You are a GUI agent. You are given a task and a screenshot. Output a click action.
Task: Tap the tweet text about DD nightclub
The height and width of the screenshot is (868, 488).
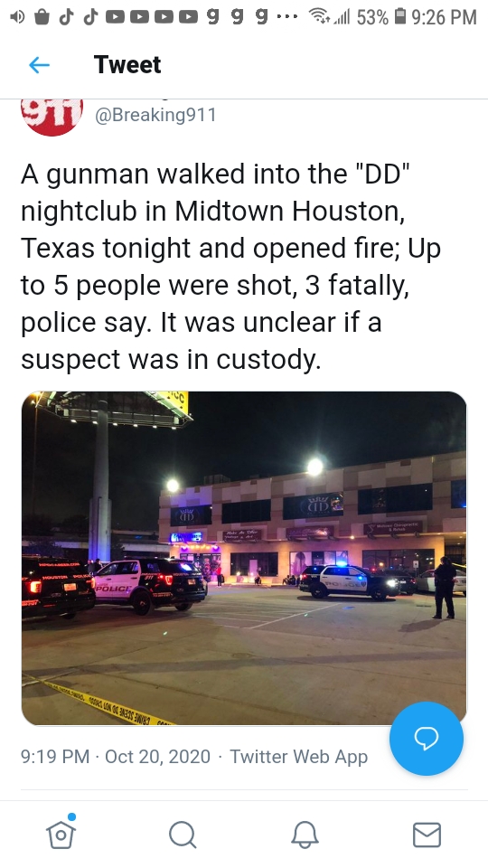(230, 266)
